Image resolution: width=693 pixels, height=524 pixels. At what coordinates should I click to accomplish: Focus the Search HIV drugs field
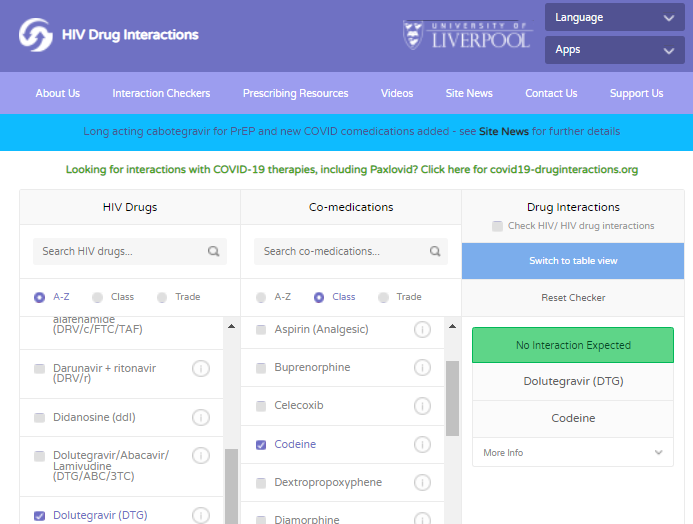click(x=130, y=251)
